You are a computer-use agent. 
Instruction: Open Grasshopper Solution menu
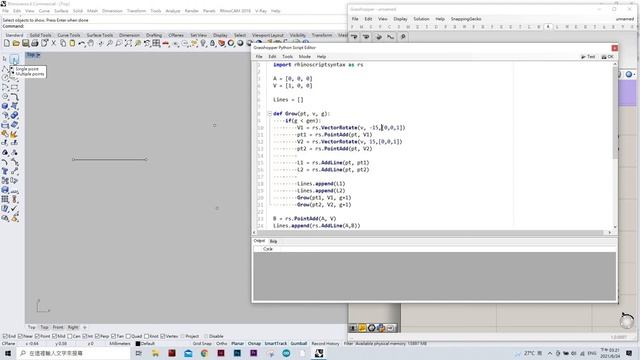(x=421, y=19)
